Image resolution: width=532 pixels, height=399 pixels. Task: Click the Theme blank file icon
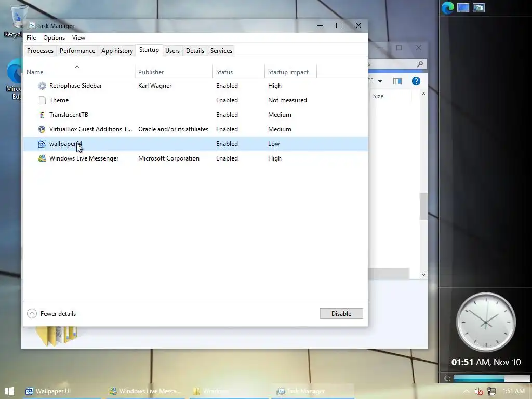pos(42,100)
